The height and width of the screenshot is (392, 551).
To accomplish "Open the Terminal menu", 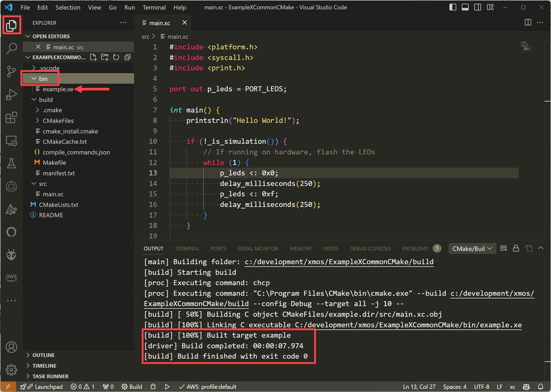I will coord(154,7).
